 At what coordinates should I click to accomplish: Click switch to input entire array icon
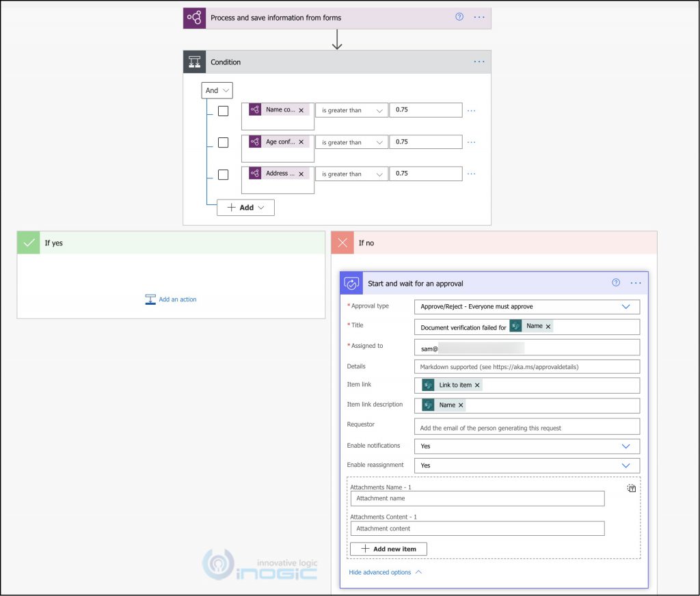[631, 488]
